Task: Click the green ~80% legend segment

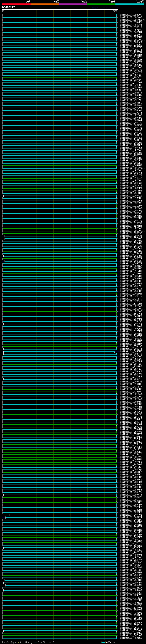Action: click(x=101, y=4)
